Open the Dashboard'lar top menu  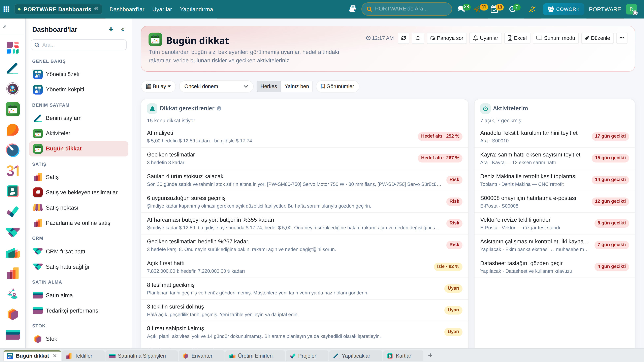[x=127, y=9]
